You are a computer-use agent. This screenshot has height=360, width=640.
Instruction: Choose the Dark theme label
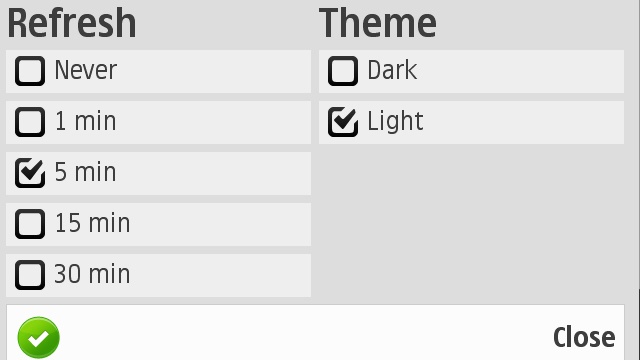[392, 70]
